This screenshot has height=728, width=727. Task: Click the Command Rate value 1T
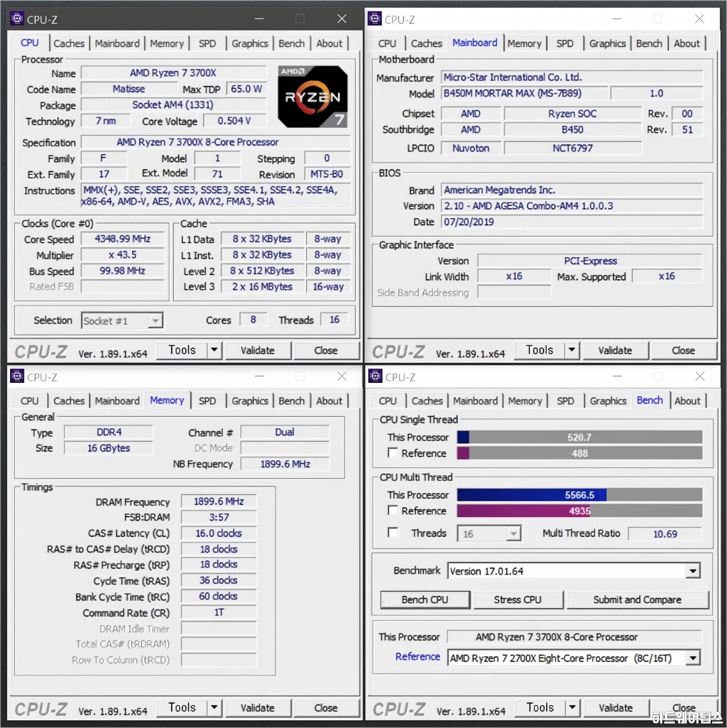pos(219,612)
